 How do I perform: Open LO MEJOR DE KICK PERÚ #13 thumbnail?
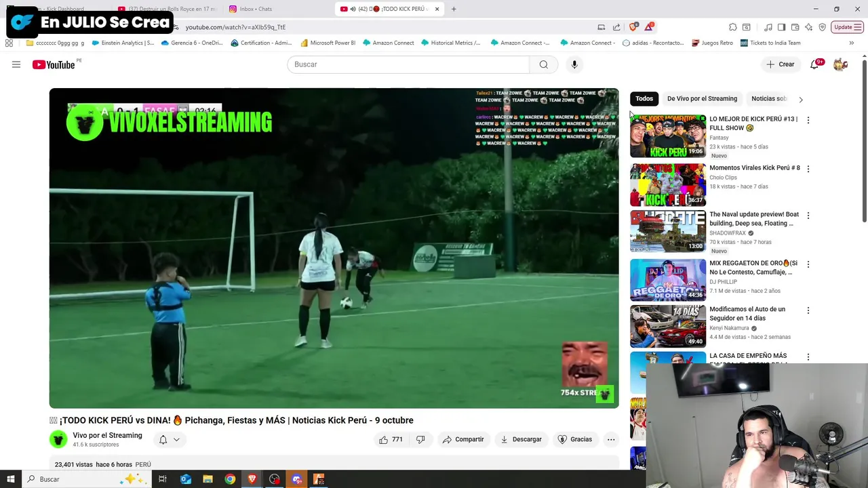point(668,136)
